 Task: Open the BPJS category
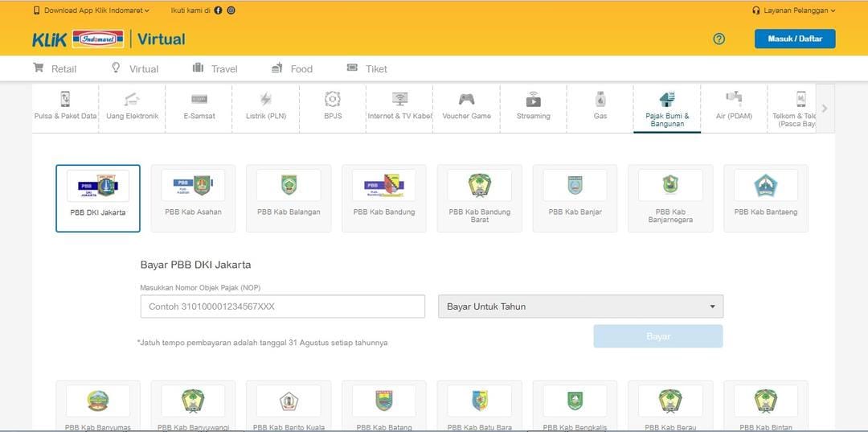click(x=333, y=108)
